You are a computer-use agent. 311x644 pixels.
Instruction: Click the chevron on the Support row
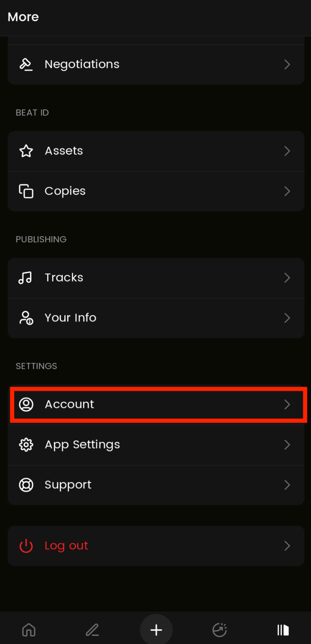click(x=287, y=485)
